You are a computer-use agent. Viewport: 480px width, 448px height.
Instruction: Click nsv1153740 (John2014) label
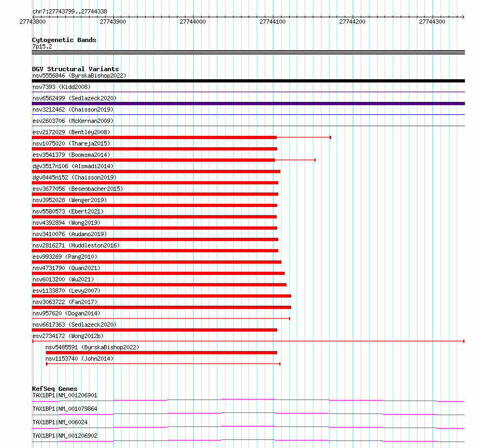click(x=79, y=359)
